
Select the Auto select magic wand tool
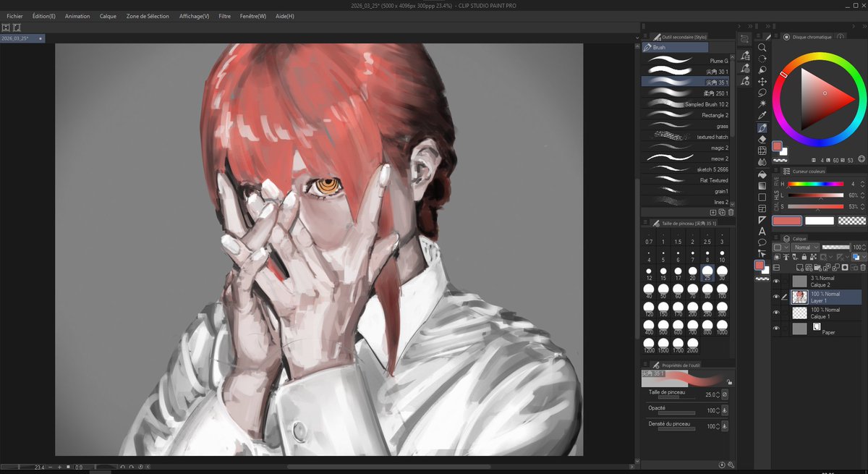click(762, 104)
